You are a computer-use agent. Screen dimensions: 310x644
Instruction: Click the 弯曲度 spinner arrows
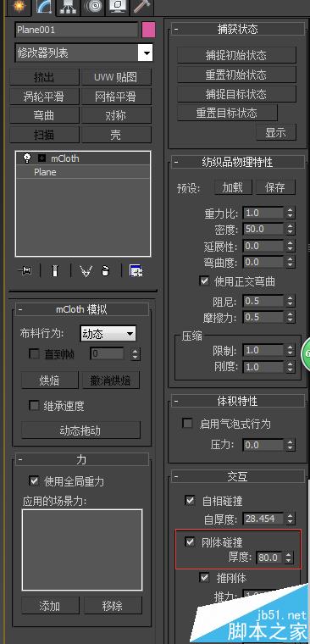(x=291, y=262)
